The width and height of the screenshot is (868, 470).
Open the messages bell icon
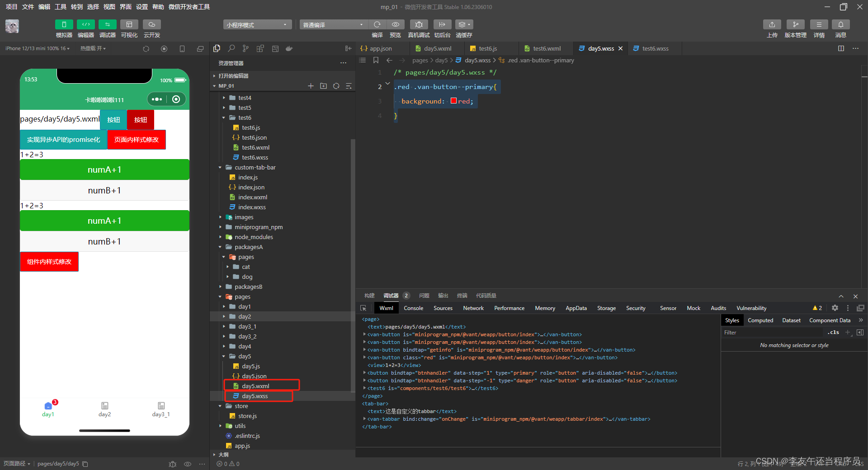(x=841, y=24)
